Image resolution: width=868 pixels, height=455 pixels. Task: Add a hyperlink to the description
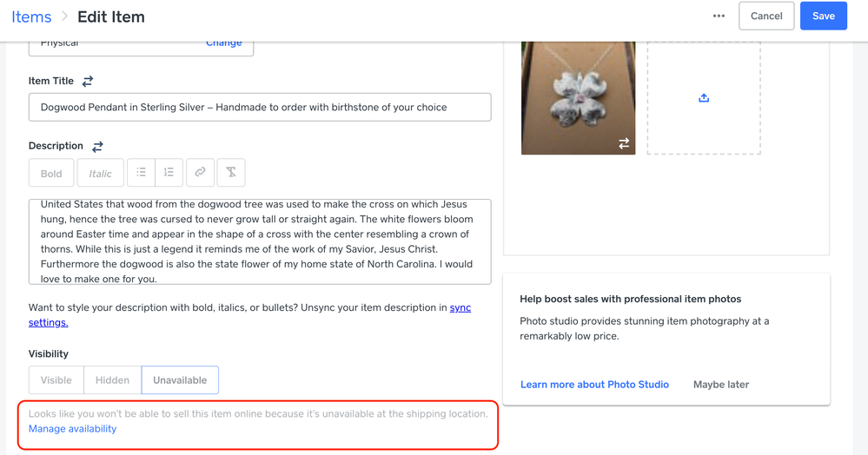pos(200,173)
